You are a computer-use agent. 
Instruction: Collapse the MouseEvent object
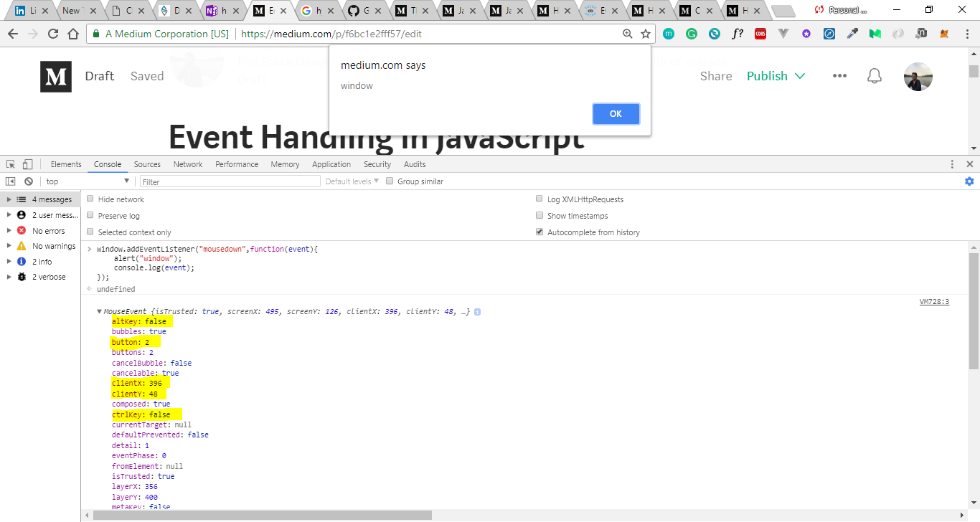(99, 312)
